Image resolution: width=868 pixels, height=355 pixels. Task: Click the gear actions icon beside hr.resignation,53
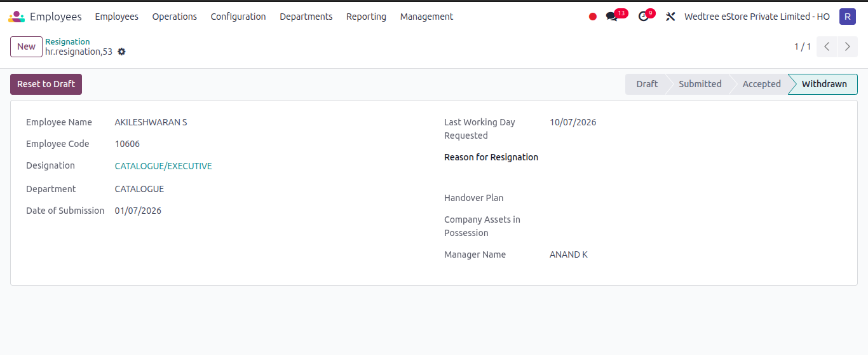tap(121, 52)
